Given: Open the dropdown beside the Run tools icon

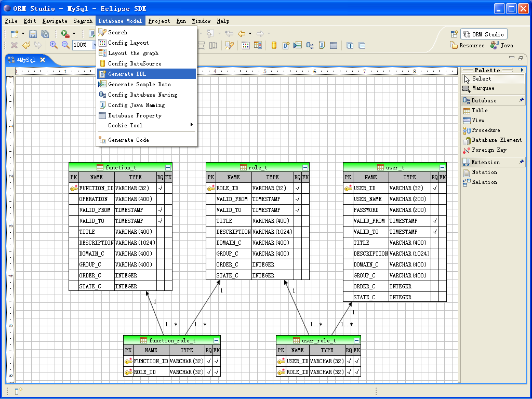Looking at the screenshot, I should [x=74, y=34].
